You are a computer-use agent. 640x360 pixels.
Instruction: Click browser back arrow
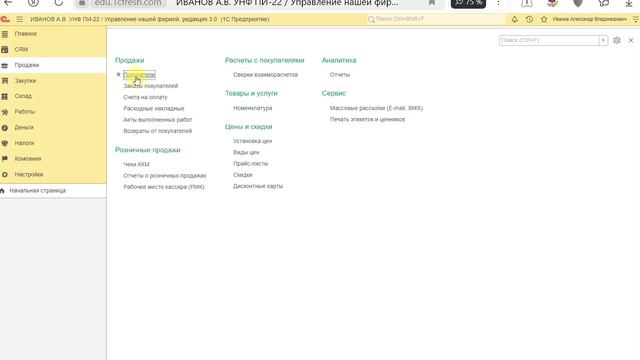coord(8,3)
